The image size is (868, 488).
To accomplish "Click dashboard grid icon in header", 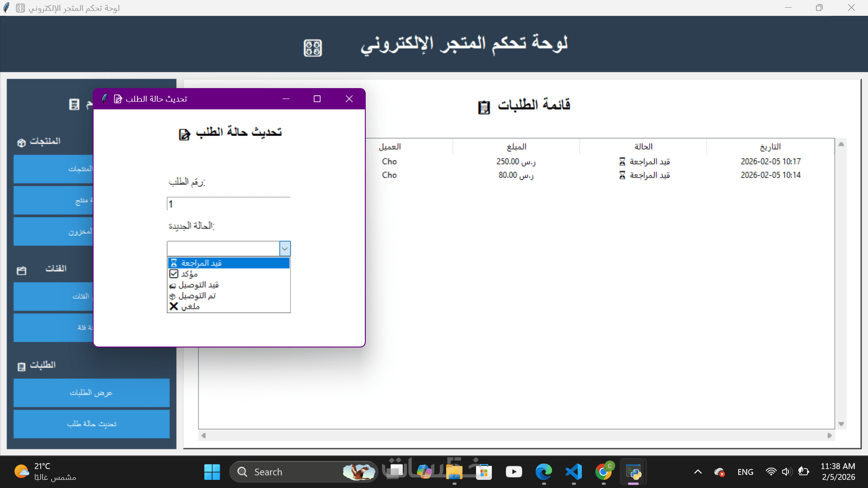I will click(x=312, y=47).
